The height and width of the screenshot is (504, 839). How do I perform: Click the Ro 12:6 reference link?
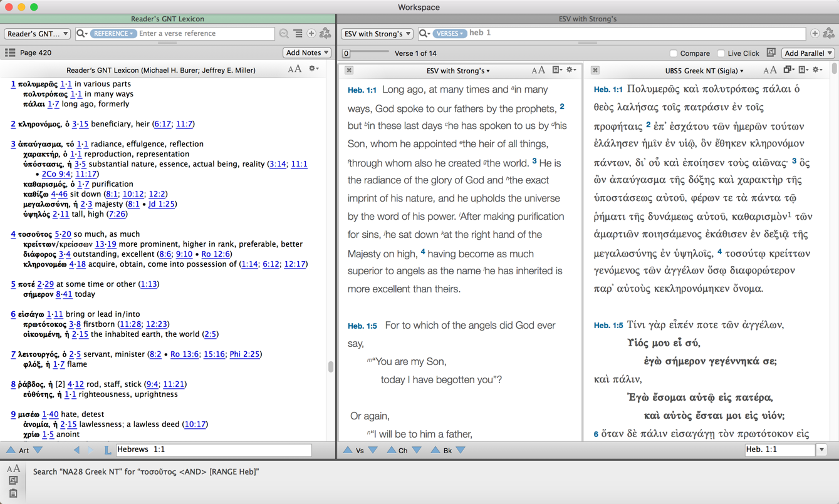215,254
